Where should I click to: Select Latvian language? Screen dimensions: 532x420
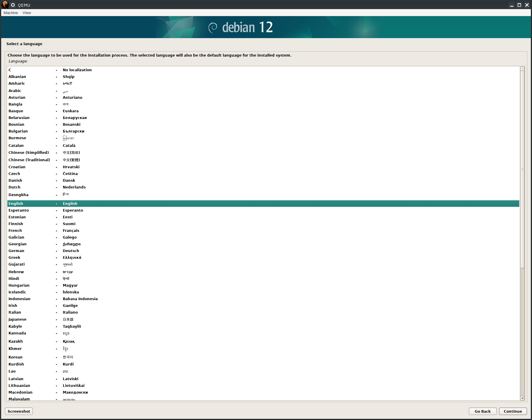coord(263,379)
